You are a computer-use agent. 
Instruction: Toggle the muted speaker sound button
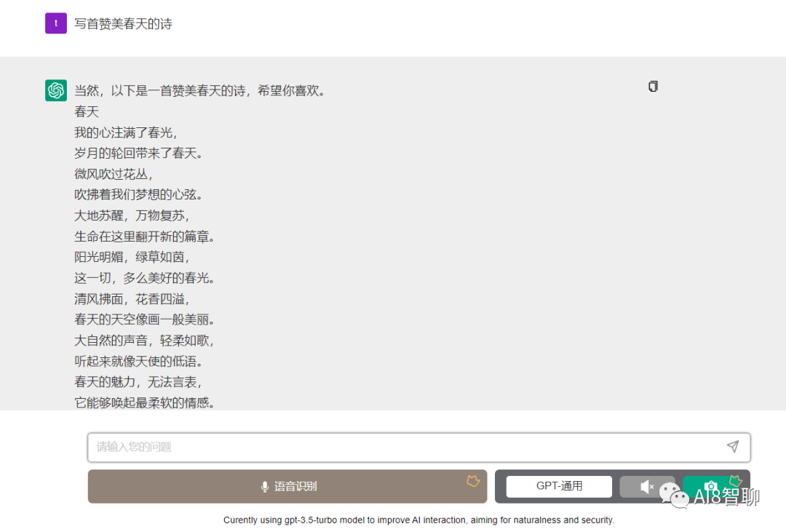pyautogui.click(x=647, y=487)
